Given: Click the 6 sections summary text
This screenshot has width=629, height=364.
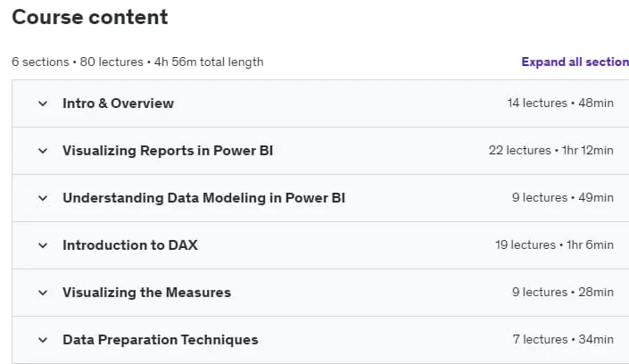Looking at the screenshot, I should pos(137,62).
